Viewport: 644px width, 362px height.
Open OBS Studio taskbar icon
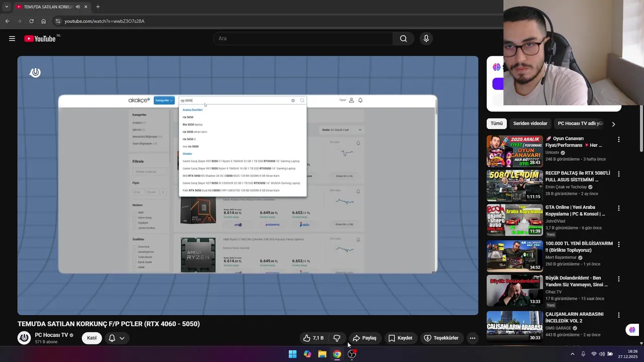point(352,354)
